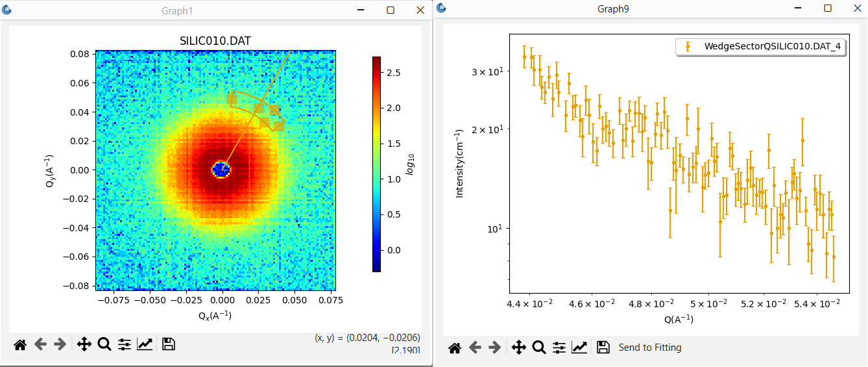The width and height of the screenshot is (868, 367).
Task: Maximize the Graph9 window
Action: [828, 8]
